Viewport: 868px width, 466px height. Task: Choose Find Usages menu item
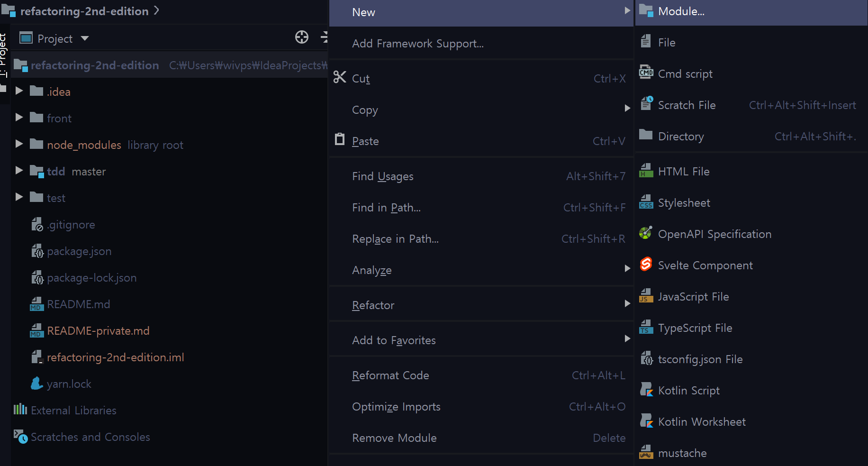pyautogui.click(x=481, y=176)
